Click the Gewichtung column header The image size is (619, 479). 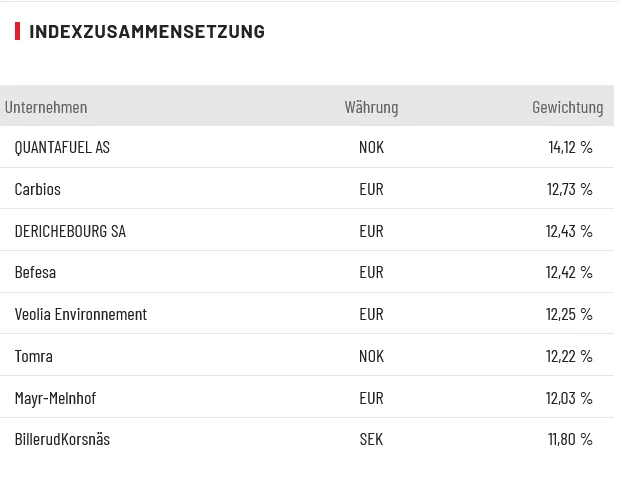click(x=567, y=106)
